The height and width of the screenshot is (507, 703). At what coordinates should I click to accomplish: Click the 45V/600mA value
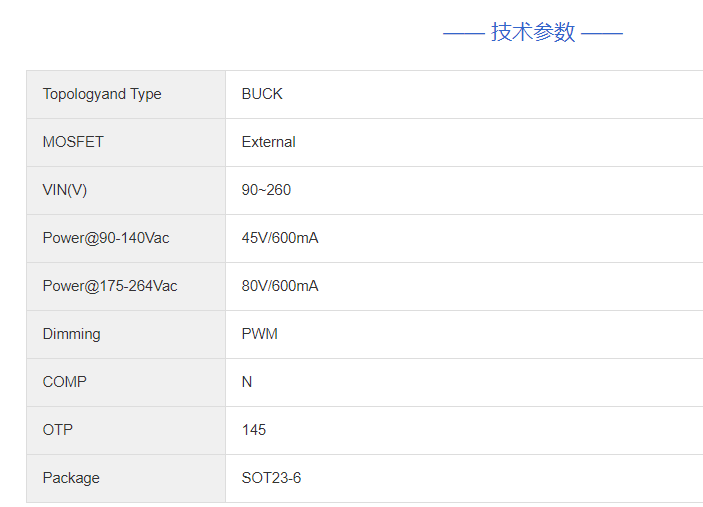(280, 238)
